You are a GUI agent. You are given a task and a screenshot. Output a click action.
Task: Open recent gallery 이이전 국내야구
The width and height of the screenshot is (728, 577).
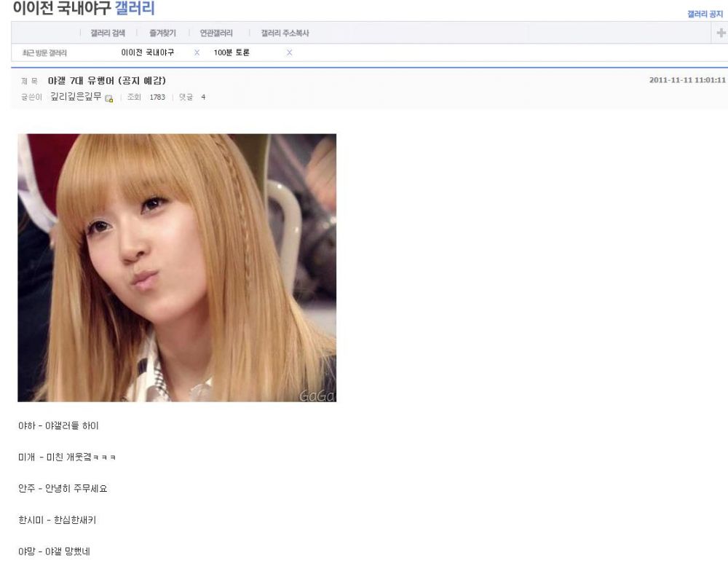point(148,52)
